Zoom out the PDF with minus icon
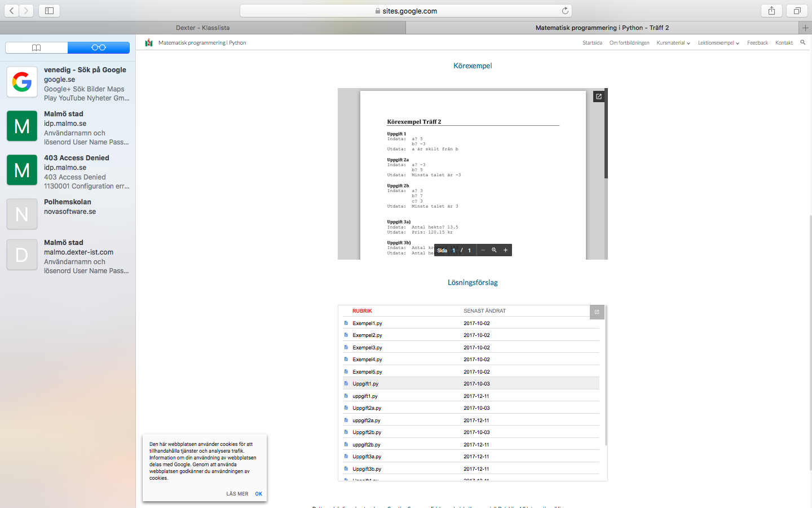Viewport: 812px width, 508px height. click(x=483, y=250)
